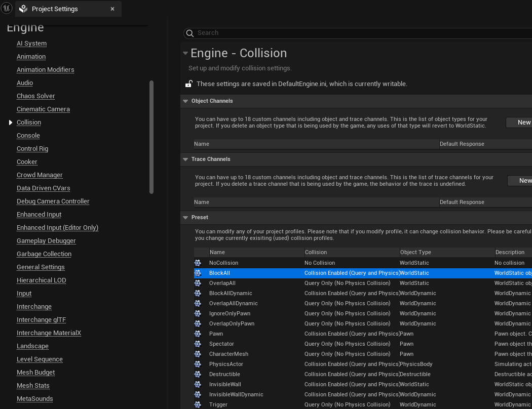Click the search magnifier icon
Viewport: 532px width, 409px height.
[x=190, y=33]
